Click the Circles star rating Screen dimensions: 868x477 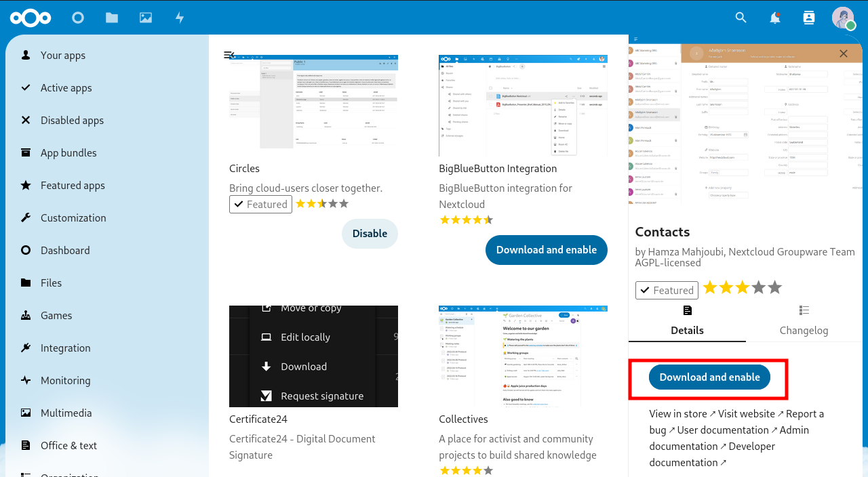tap(322, 204)
